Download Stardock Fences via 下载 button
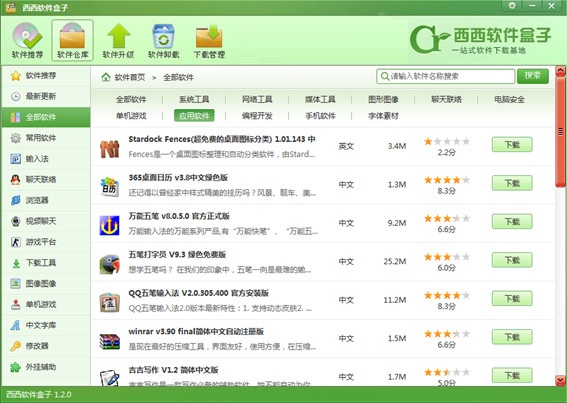Image resolution: width=567 pixels, height=403 pixels. coord(512,145)
